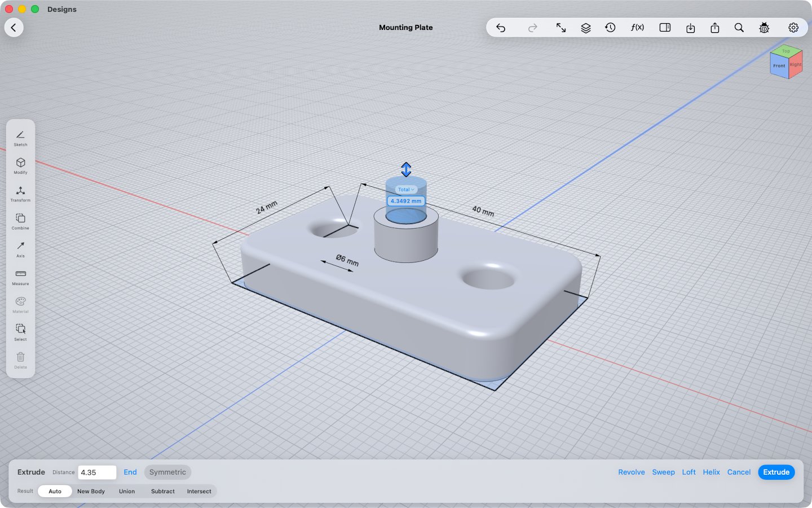812x508 pixels.
Task: Open the search magnifier
Action: 739,28
